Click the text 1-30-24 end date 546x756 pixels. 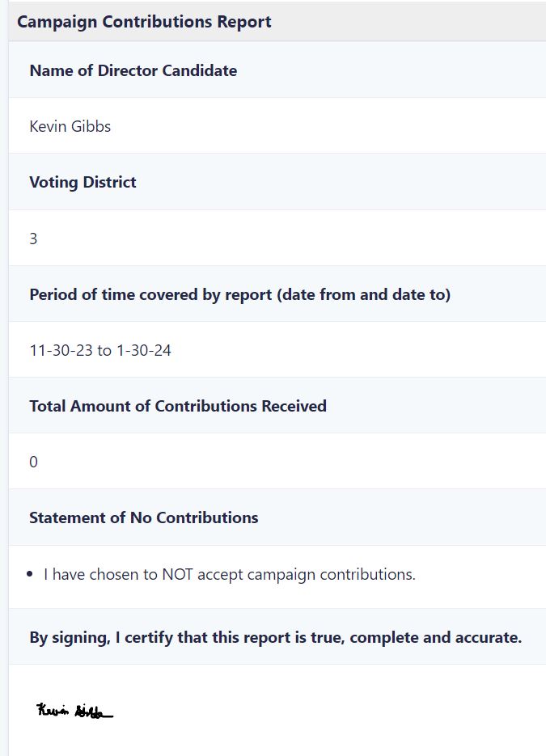click(144, 350)
